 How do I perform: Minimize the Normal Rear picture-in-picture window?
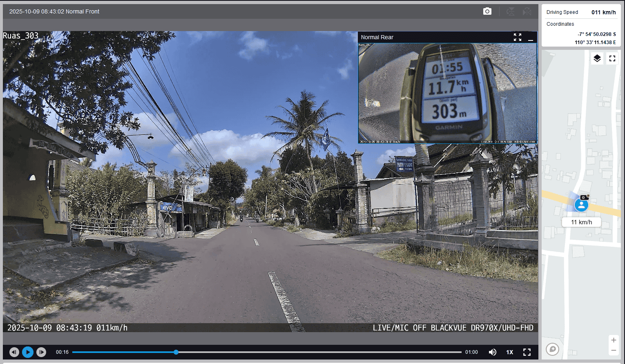(531, 38)
